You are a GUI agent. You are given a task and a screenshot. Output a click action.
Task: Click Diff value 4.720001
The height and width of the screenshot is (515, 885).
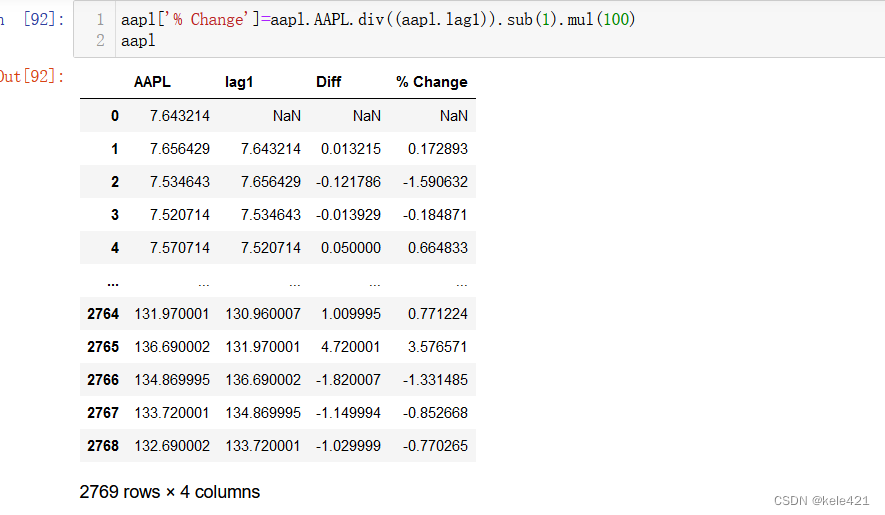(x=351, y=347)
